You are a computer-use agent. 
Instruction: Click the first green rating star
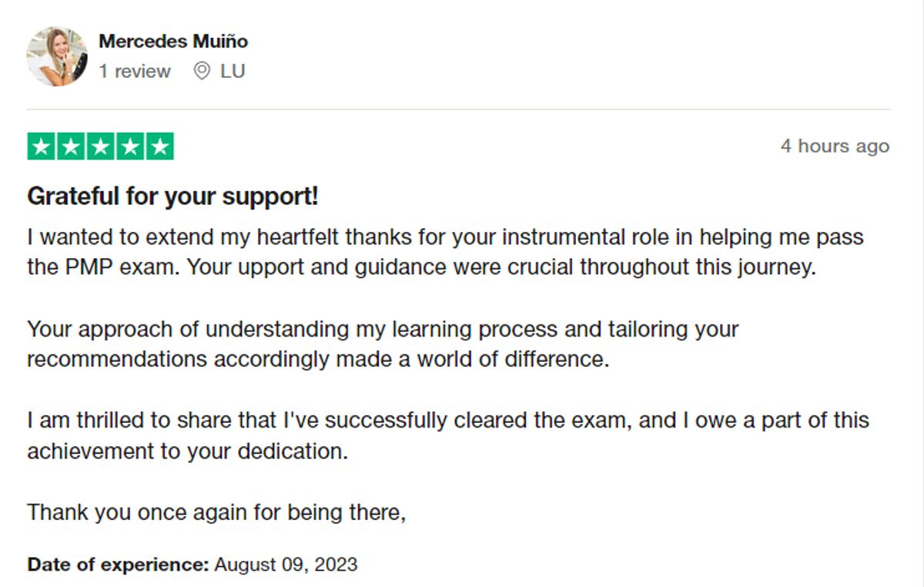42,146
